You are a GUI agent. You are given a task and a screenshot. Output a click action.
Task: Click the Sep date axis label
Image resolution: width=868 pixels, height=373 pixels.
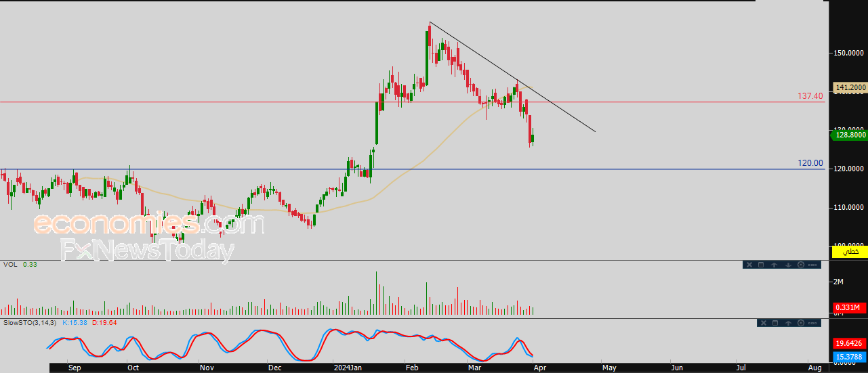75,368
